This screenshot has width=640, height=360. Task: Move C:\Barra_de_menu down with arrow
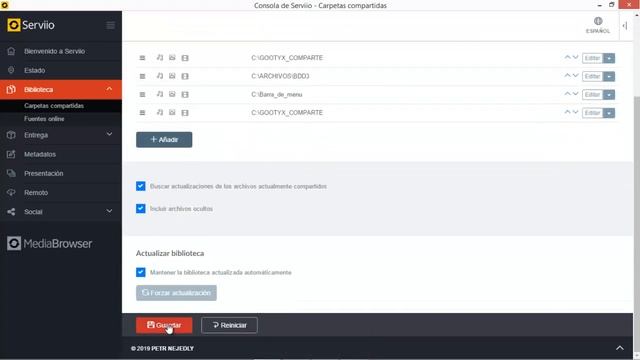click(x=576, y=94)
